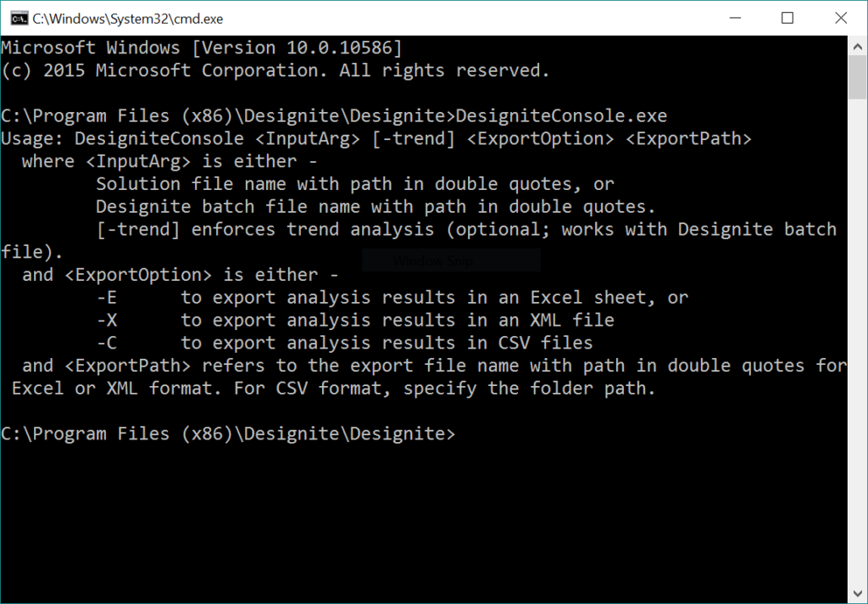This screenshot has height=604, width=868.
Task: Click the empty scrollbar track below the thumb
Action: [x=857, y=339]
